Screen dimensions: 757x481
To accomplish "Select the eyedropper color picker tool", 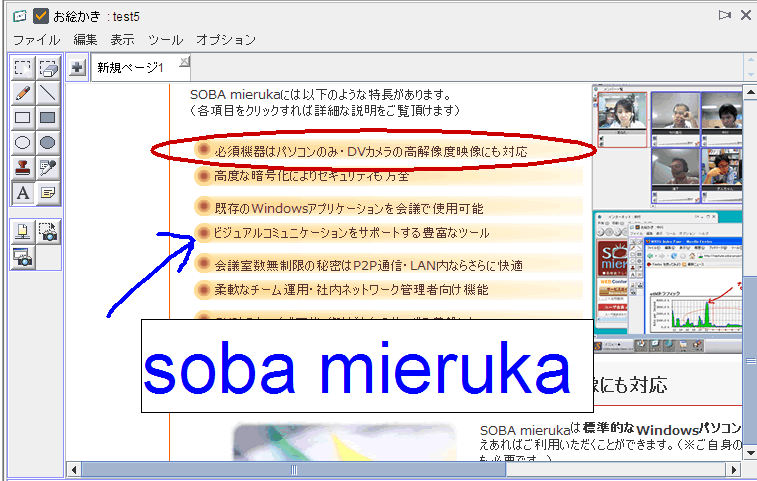I will (48, 168).
